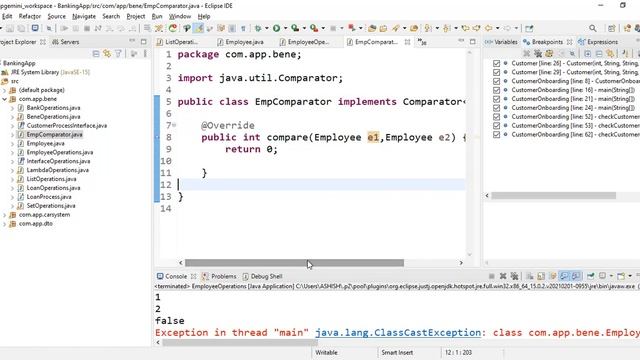Image resolution: width=640 pixels, height=360 pixels.
Task: Toggle CustomerOnboarding line 53 breakpoint checkbox
Action: click(496, 126)
